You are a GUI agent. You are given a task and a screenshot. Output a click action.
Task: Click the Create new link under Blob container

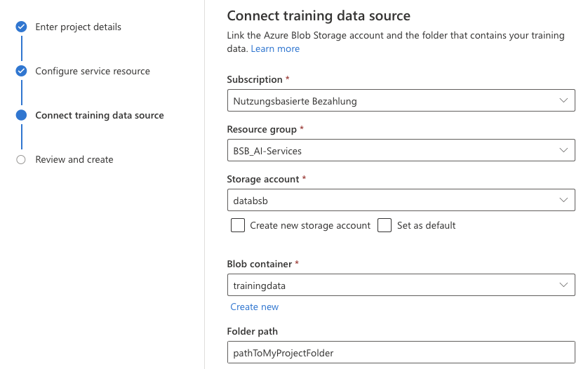(x=254, y=307)
